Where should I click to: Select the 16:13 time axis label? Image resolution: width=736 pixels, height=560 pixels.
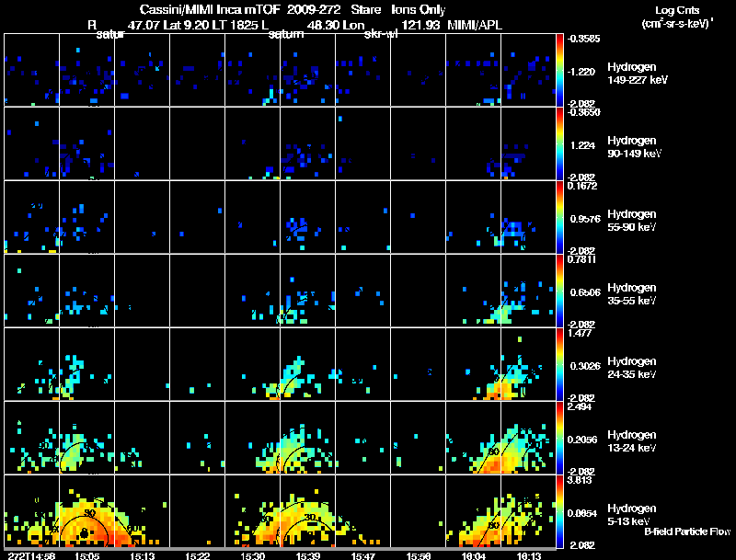tap(528, 555)
